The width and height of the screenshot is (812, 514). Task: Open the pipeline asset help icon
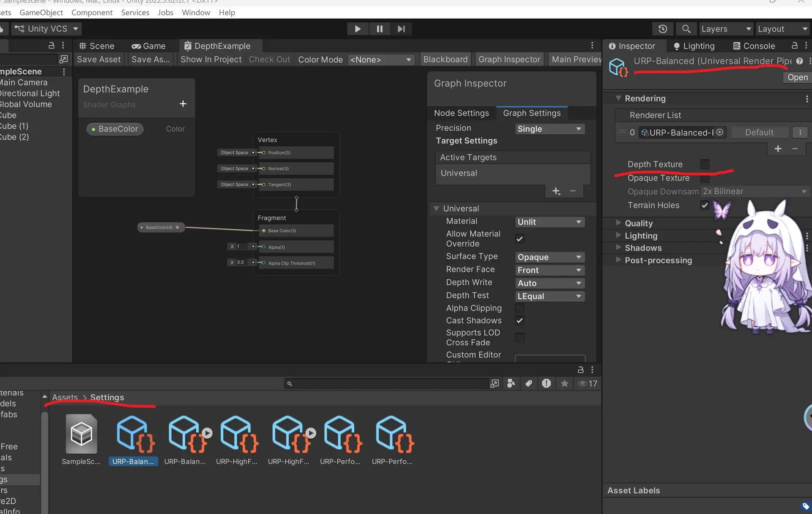coord(799,61)
